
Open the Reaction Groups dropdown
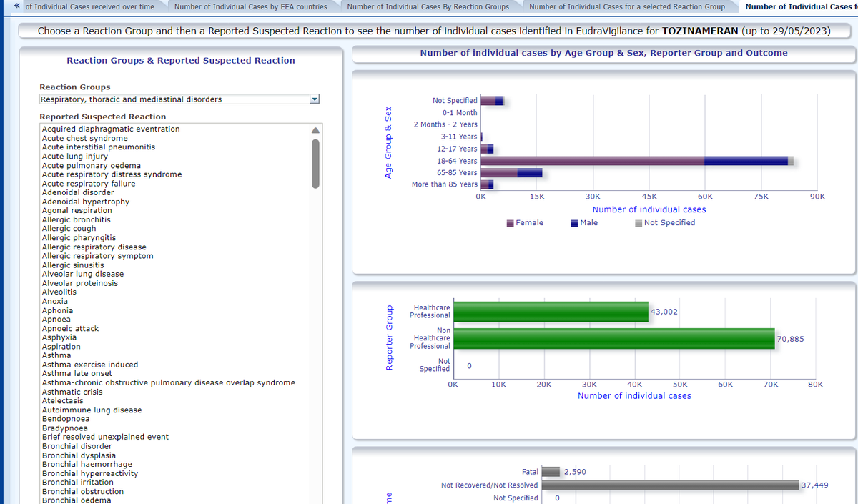point(314,99)
